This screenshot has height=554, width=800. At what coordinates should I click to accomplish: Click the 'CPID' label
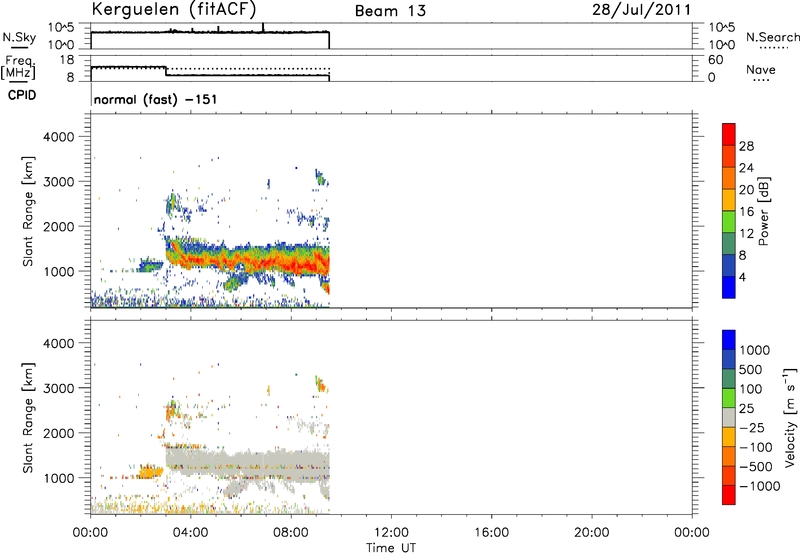(x=22, y=95)
